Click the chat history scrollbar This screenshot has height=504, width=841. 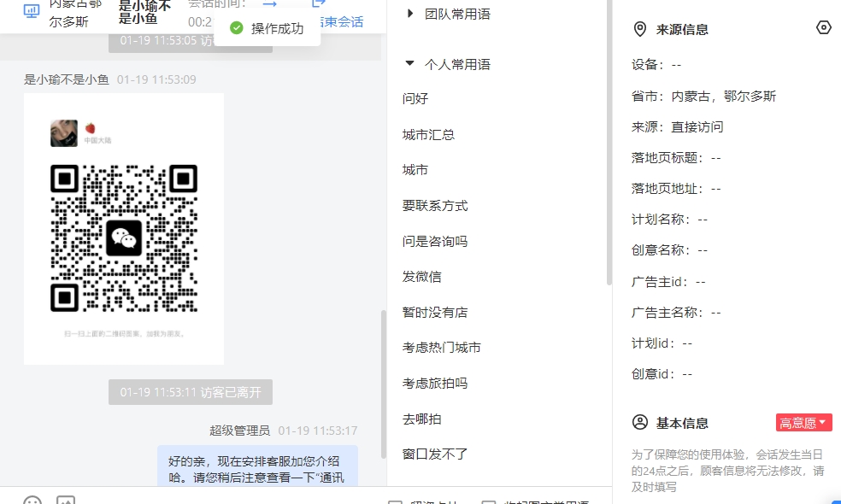384,384
